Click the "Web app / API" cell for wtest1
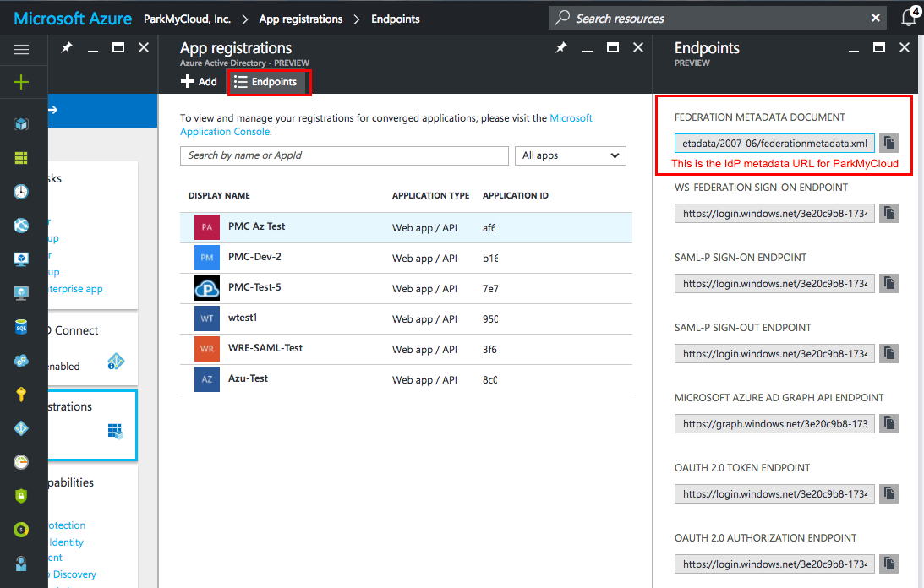Screen dimensions: 924x588 coord(425,319)
